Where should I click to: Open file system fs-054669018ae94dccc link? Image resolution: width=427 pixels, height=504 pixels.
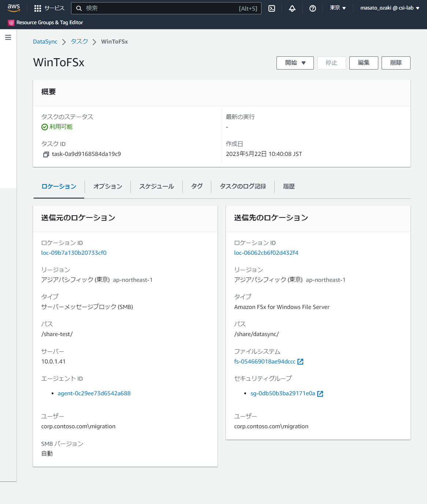(265, 362)
